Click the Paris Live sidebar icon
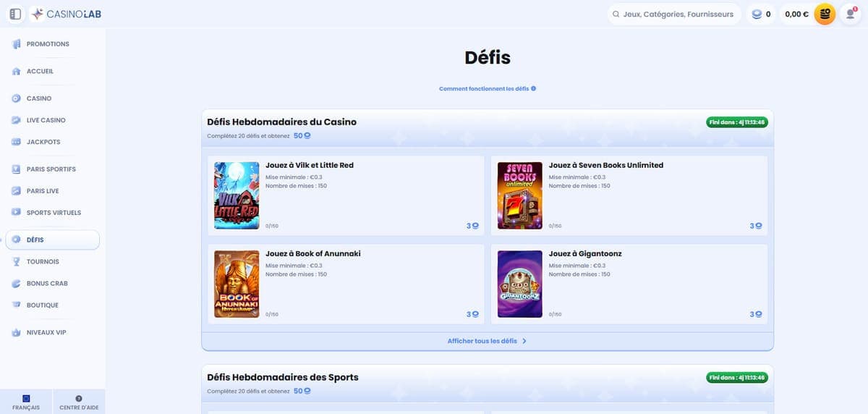The height and width of the screenshot is (414, 868). click(x=16, y=191)
